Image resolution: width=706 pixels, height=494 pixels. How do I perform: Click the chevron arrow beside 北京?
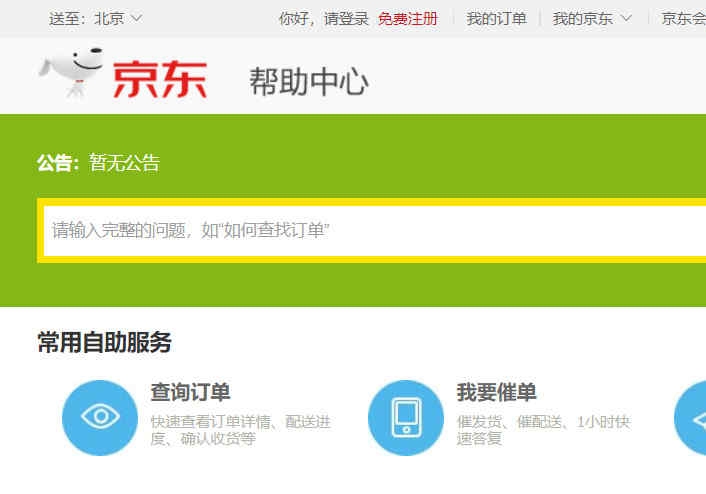pyautogui.click(x=137, y=18)
